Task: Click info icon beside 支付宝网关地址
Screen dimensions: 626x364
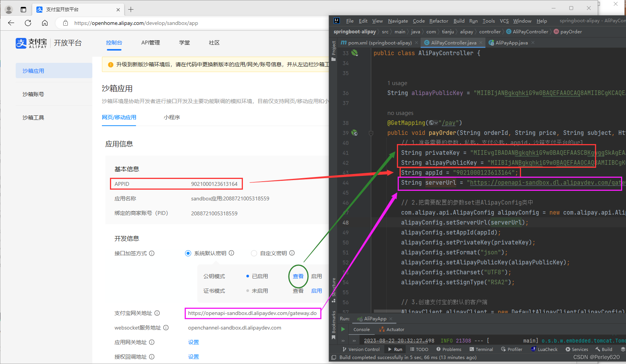Action: coord(157,313)
